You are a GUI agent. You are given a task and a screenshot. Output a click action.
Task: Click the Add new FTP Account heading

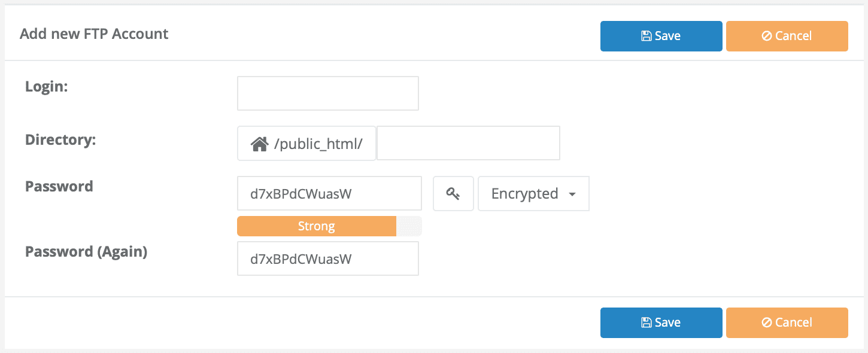pos(94,34)
